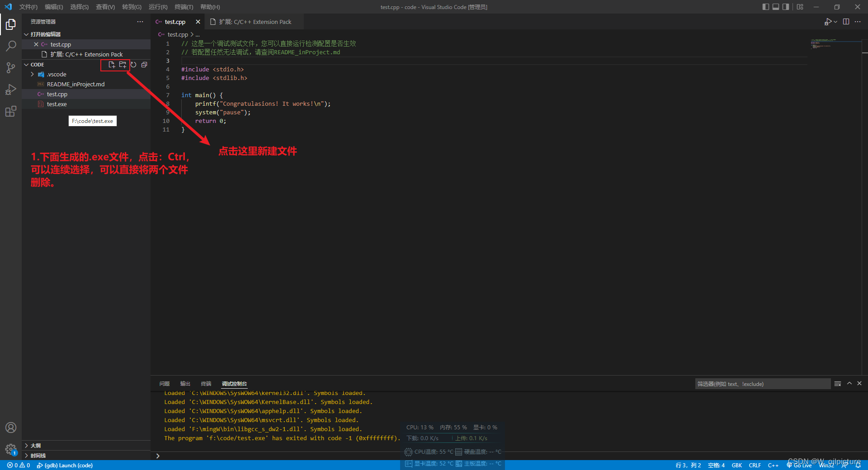Click the New Folder icon in CODE header
Image resolution: width=868 pixels, height=470 pixels.
click(123, 65)
